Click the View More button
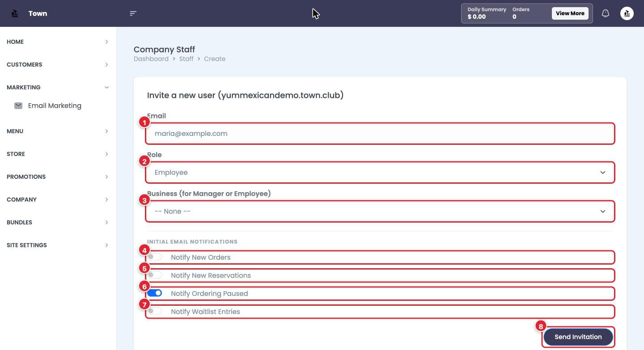 (570, 13)
